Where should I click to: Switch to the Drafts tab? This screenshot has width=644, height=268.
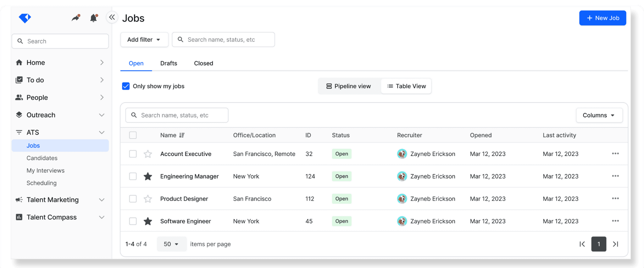pyautogui.click(x=169, y=64)
